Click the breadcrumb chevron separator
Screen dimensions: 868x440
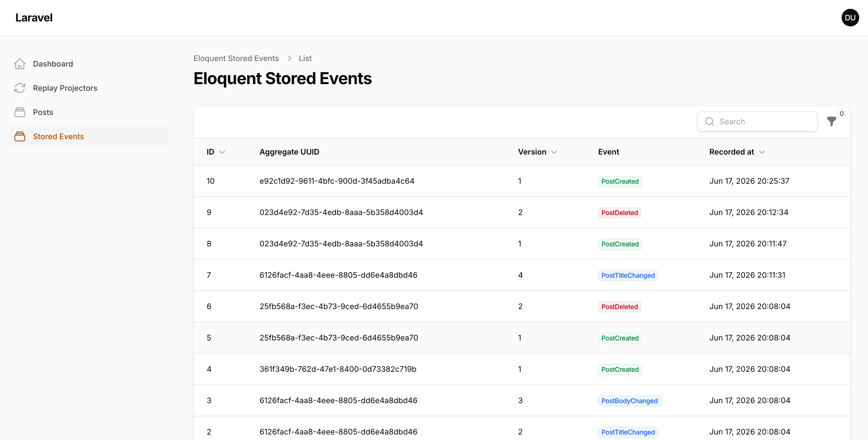point(289,58)
